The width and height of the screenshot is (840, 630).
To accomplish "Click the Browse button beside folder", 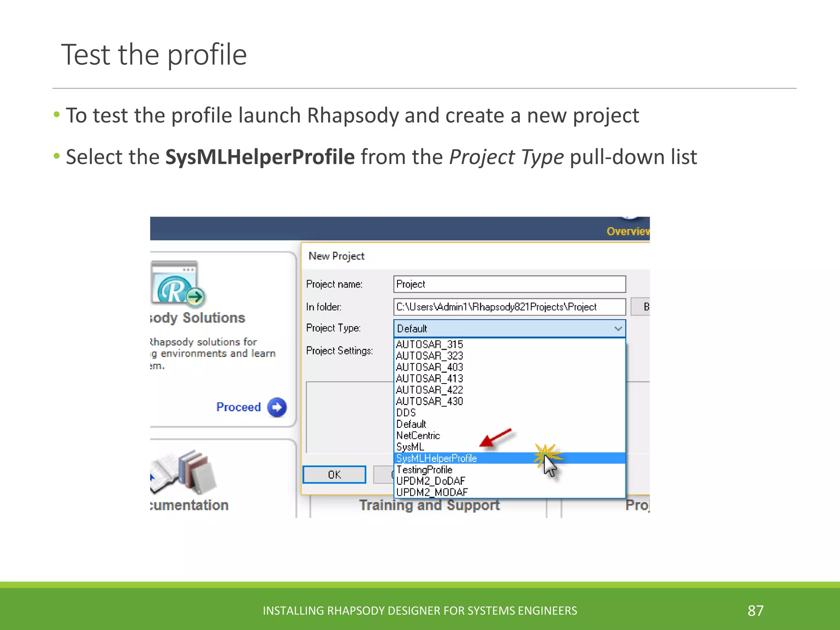I will (640, 307).
